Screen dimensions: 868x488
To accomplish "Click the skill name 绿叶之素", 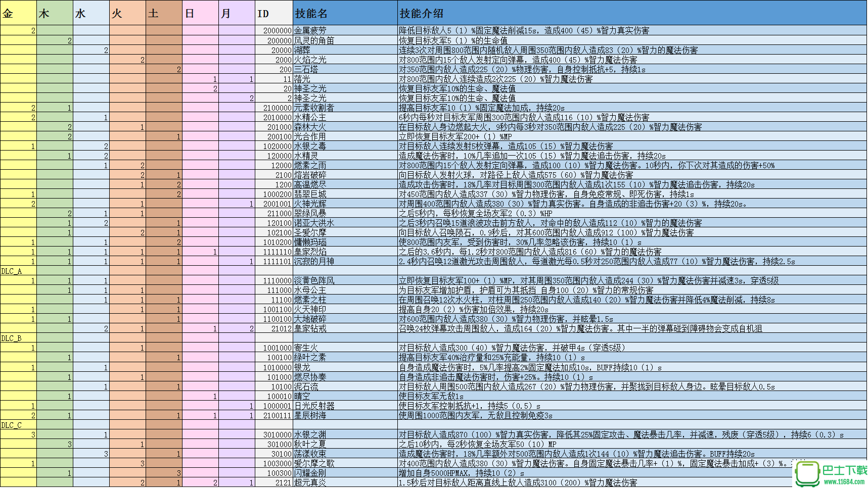I will tap(345, 357).
